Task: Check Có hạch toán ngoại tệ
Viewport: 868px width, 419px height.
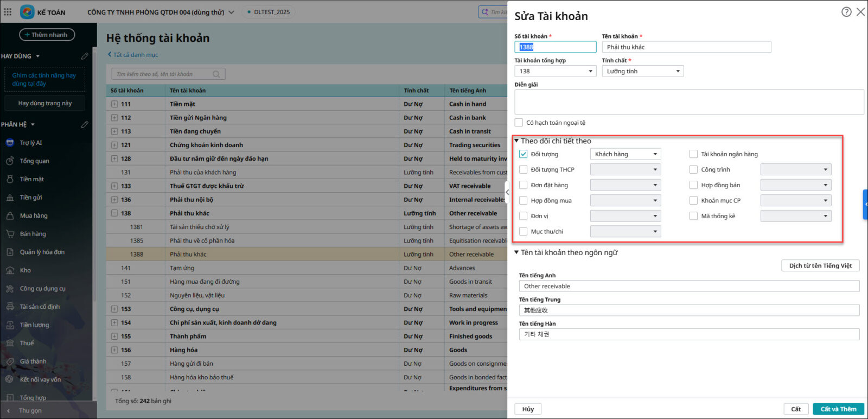Action: click(x=519, y=123)
